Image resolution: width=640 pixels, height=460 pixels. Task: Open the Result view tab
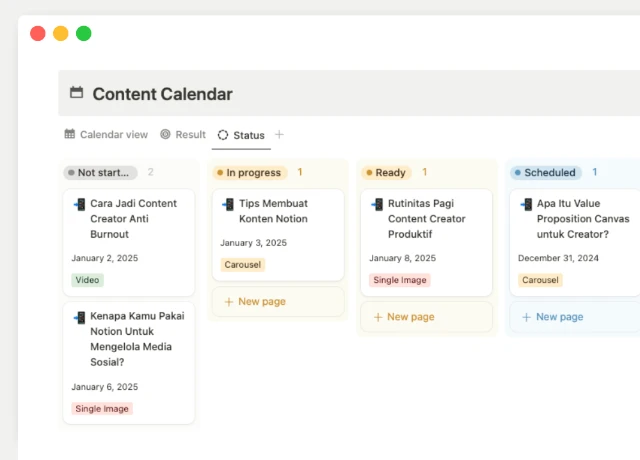click(x=182, y=134)
